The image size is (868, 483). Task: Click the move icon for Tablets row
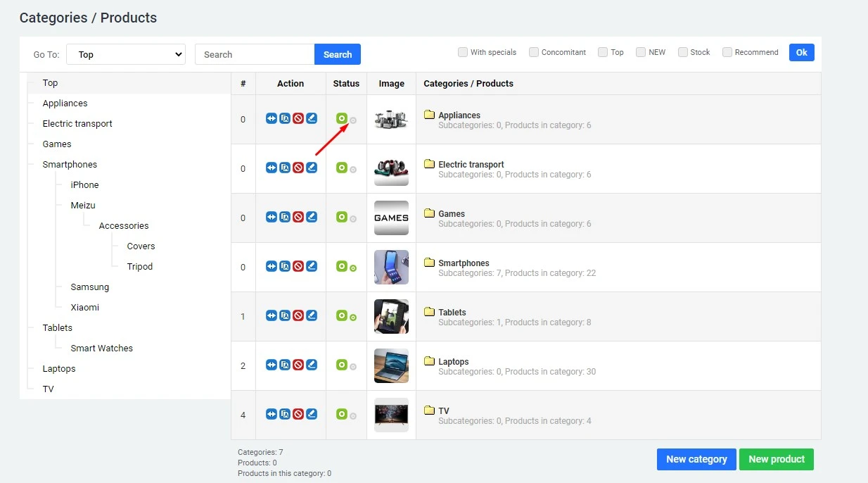(x=272, y=315)
